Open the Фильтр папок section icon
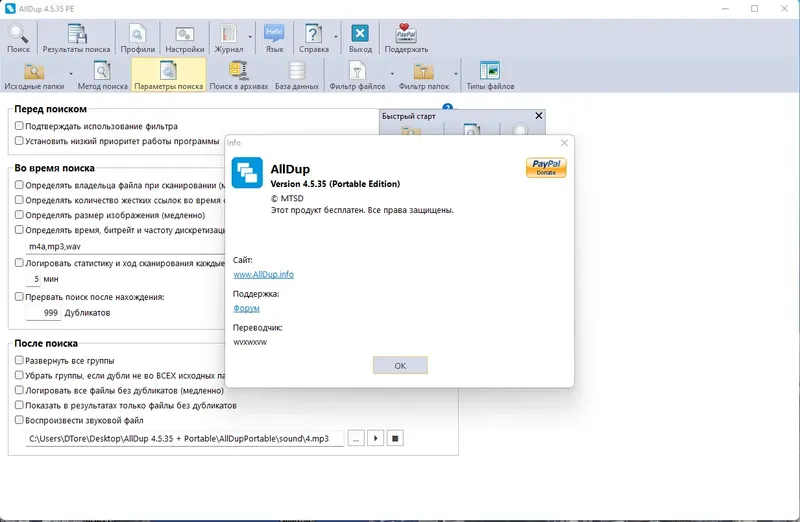 (x=424, y=76)
